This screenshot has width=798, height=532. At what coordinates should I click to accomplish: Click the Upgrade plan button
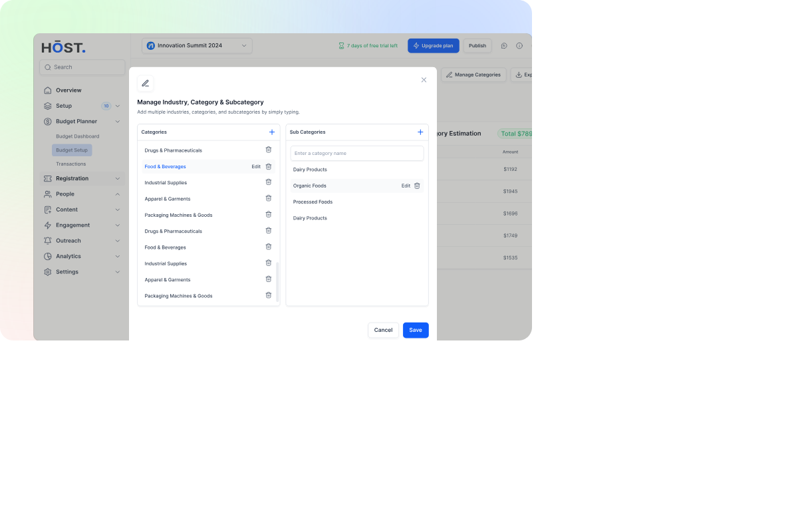[434, 46]
